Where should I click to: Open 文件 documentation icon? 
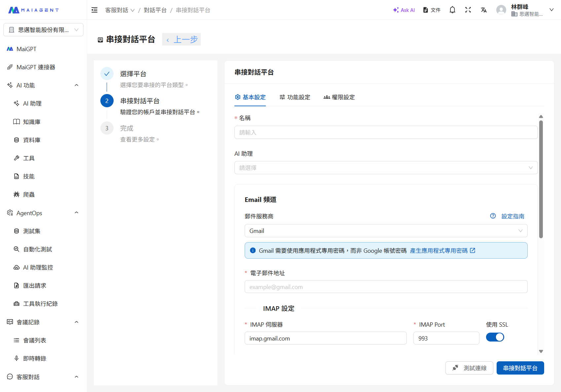pyautogui.click(x=432, y=10)
